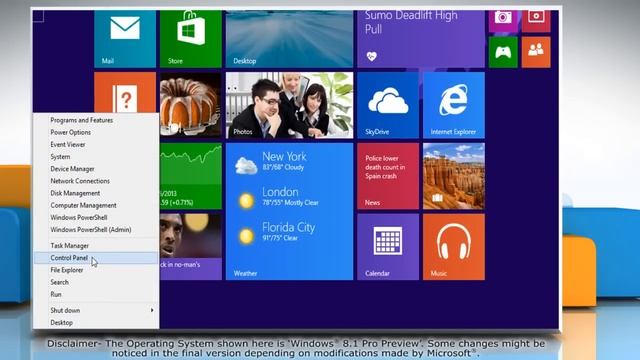Select Programs and Features in the menu
640x360 pixels.
[x=96, y=120]
